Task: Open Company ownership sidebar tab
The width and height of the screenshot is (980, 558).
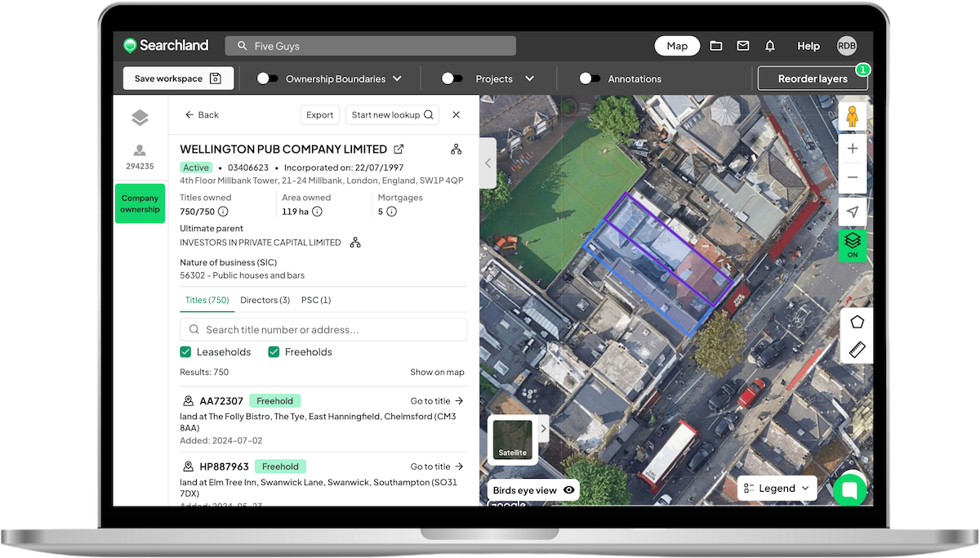Action: click(140, 203)
